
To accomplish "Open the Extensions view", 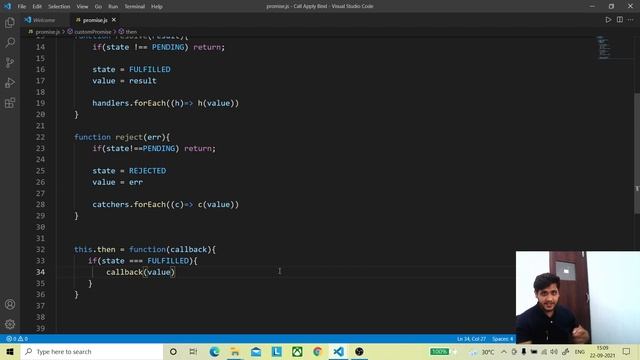I will coord(10,102).
